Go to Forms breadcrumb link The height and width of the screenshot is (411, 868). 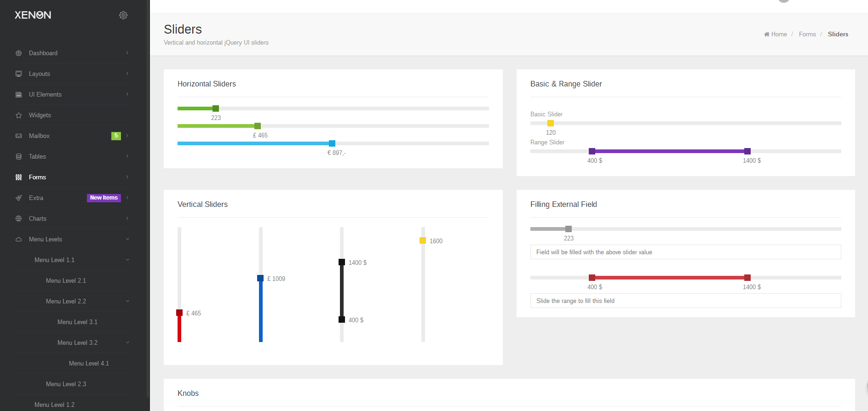807,34
